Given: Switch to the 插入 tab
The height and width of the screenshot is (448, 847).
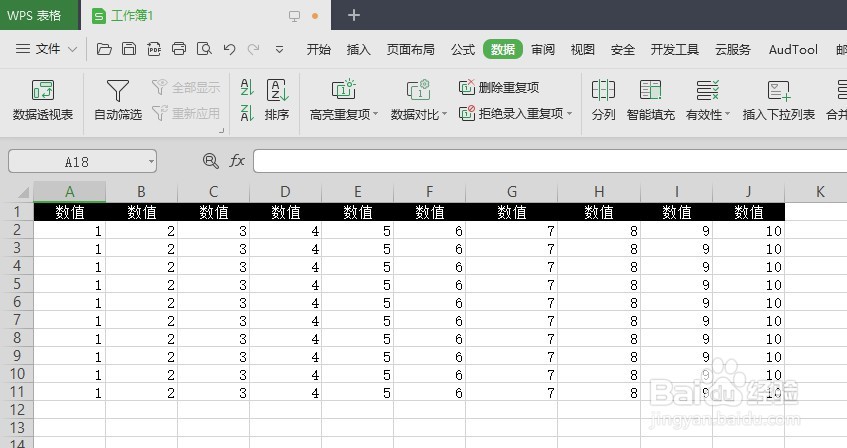Looking at the screenshot, I should (359, 50).
